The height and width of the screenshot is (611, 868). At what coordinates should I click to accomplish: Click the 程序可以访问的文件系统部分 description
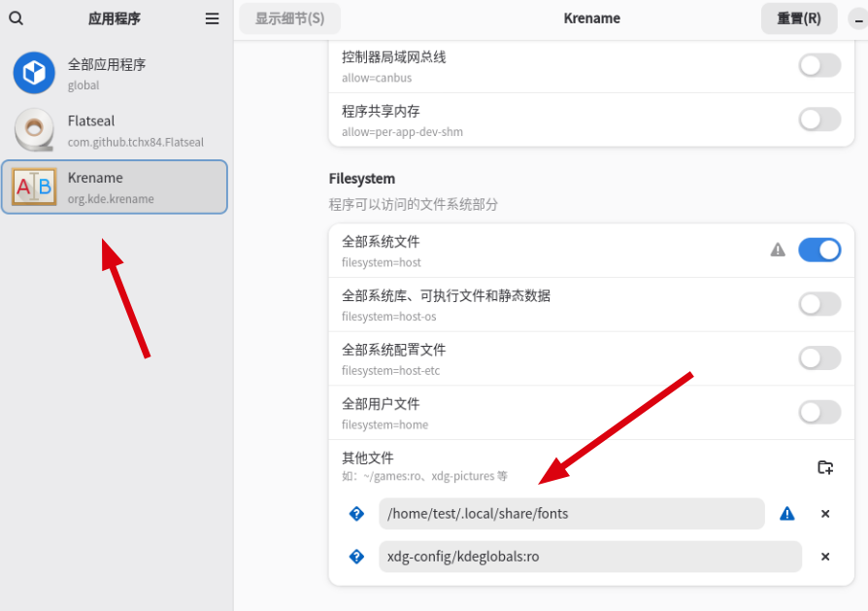[x=413, y=204]
